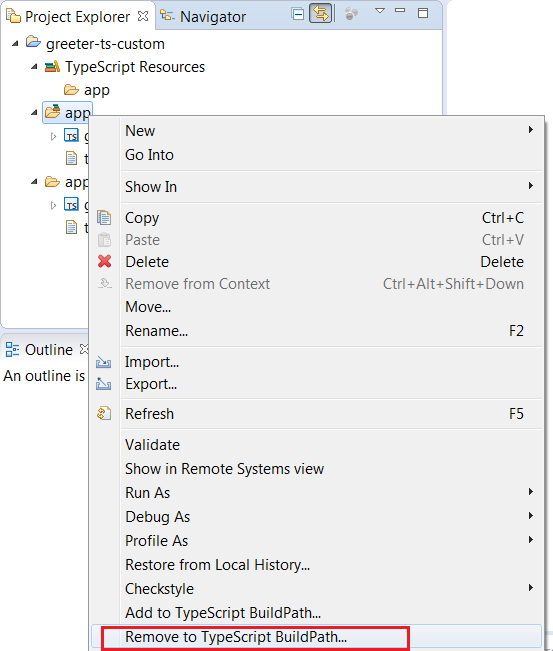Viewport: 553px width, 651px height.
Task: Open the Debug As submenu
Action: coord(316,517)
